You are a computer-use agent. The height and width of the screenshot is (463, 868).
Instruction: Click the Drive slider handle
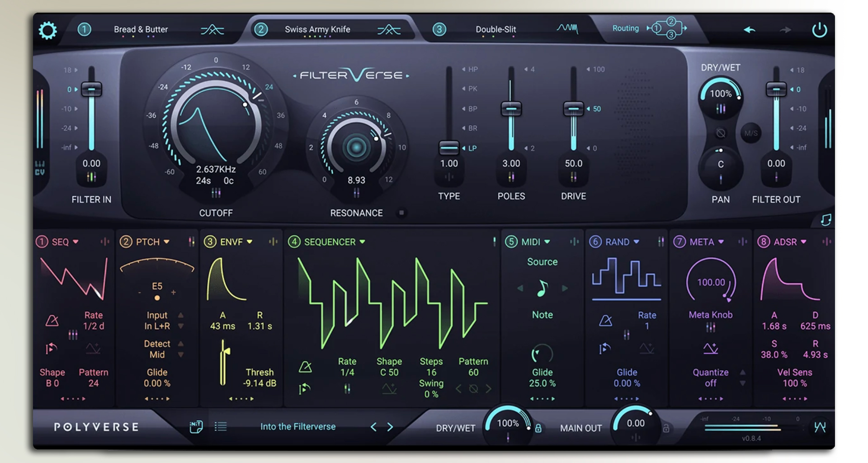[573, 109]
